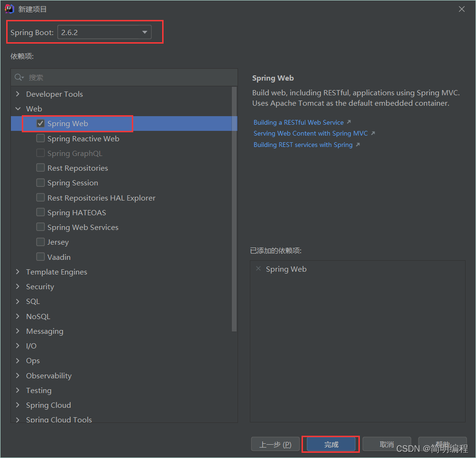The height and width of the screenshot is (458, 476).
Task: Click the dependency tree vertical scrollbar
Action: (234, 209)
